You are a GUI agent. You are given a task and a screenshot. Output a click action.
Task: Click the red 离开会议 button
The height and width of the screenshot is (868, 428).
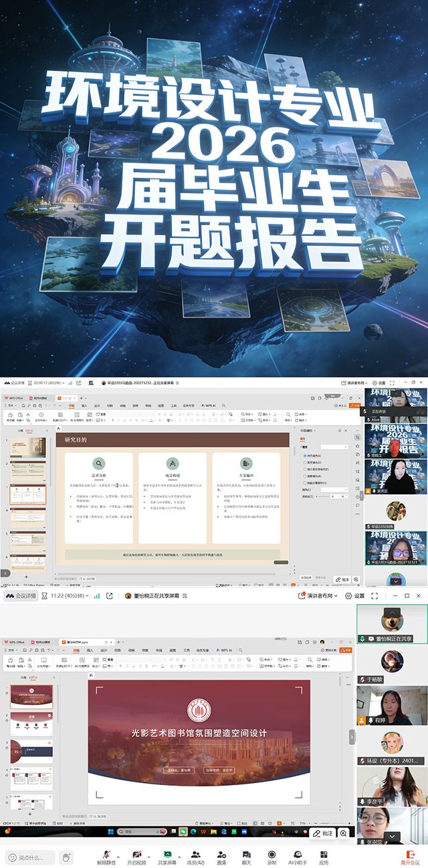click(409, 857)
